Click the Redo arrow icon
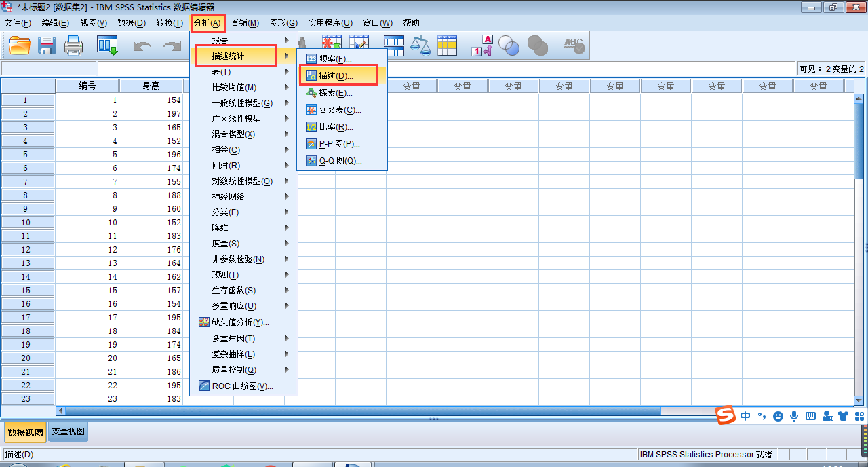The width and height of the screenshot is (868, 467). 172,46
